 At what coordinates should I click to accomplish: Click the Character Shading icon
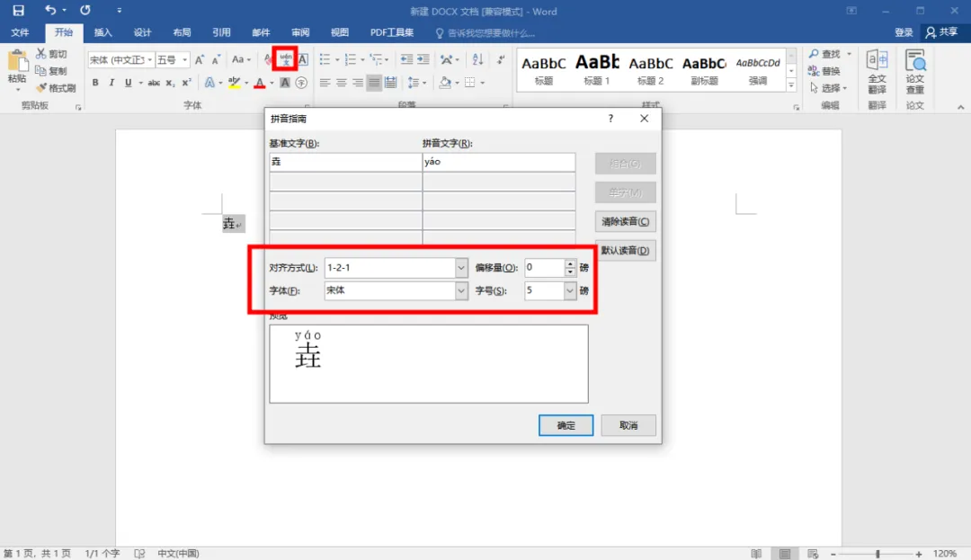click(285, 81)
